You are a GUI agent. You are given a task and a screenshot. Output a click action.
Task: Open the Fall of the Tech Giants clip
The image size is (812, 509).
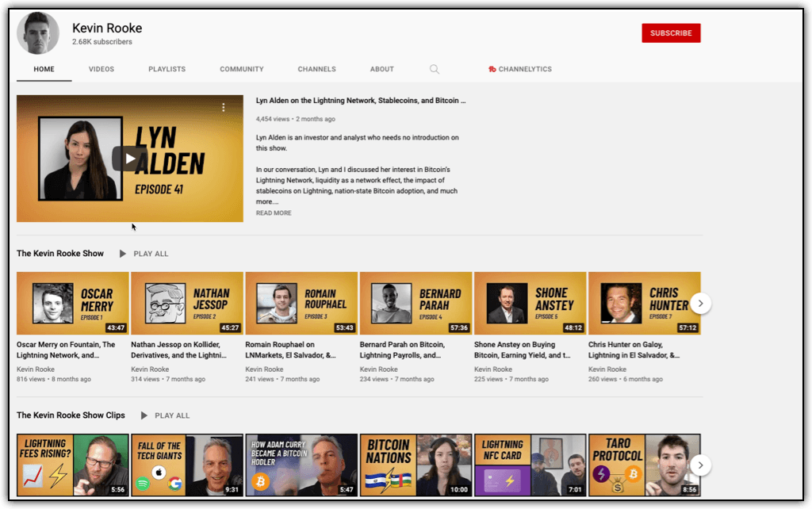tap(187, 465)
